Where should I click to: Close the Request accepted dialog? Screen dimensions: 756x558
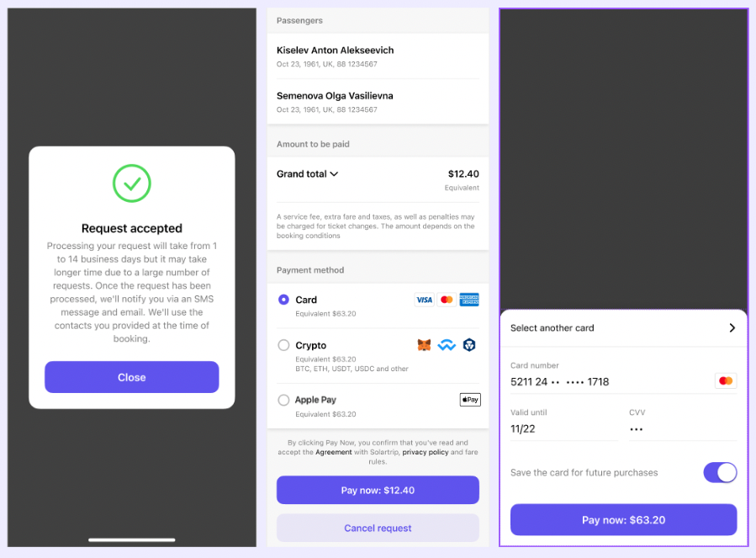pyautogui.click(x=132, y=377)
